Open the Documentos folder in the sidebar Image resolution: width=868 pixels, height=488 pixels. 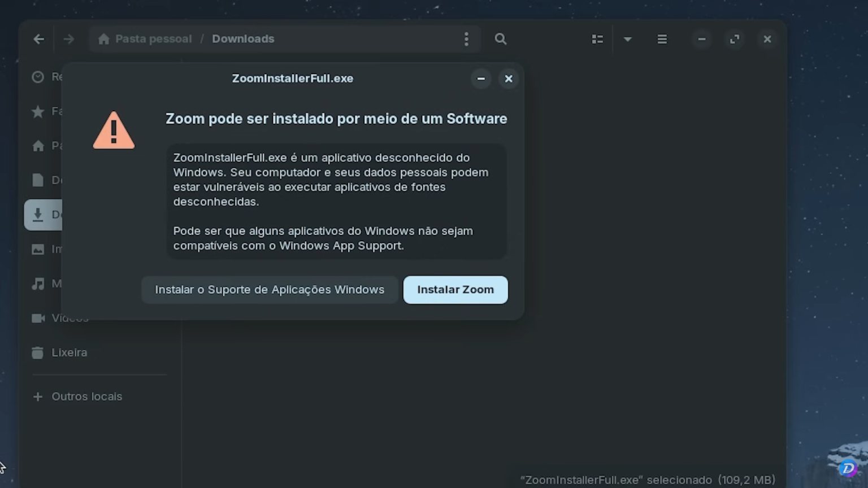click(x=38, y=180)
